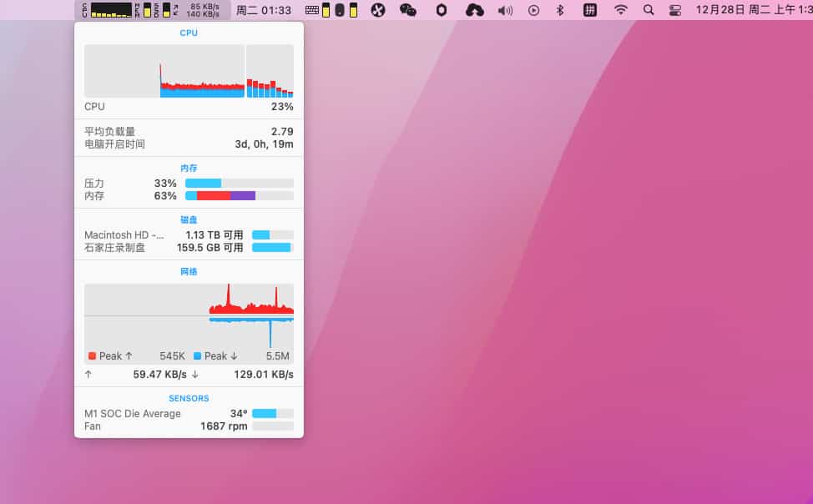Click the pinwheel app icon in menu bar
Image resolution: width=813 pixels, height=504 pixels.
379,10
